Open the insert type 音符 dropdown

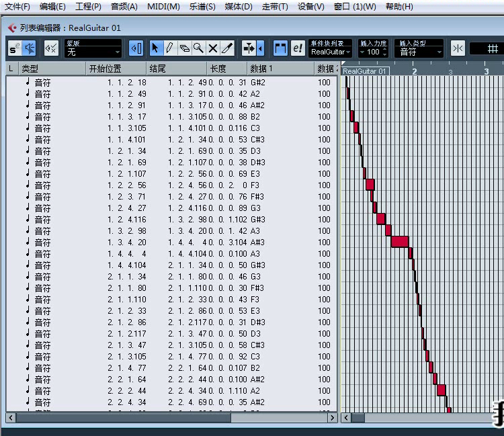pos(420,52)
